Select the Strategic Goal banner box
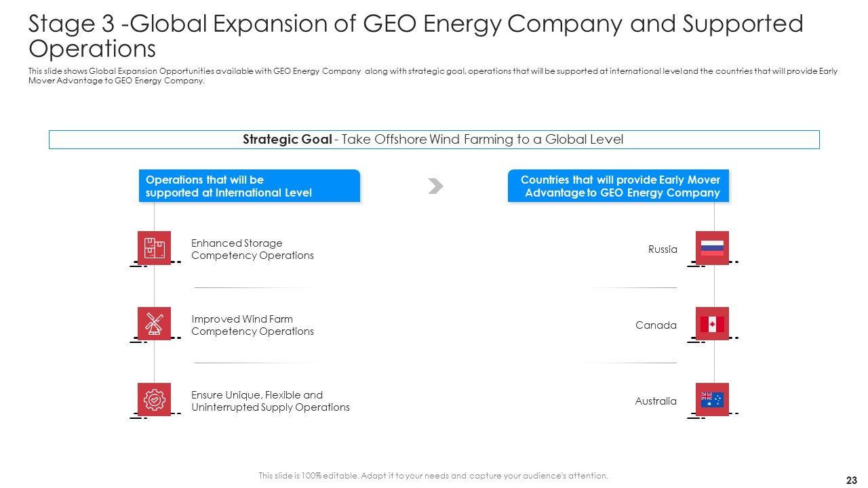 tap(434, 140)
